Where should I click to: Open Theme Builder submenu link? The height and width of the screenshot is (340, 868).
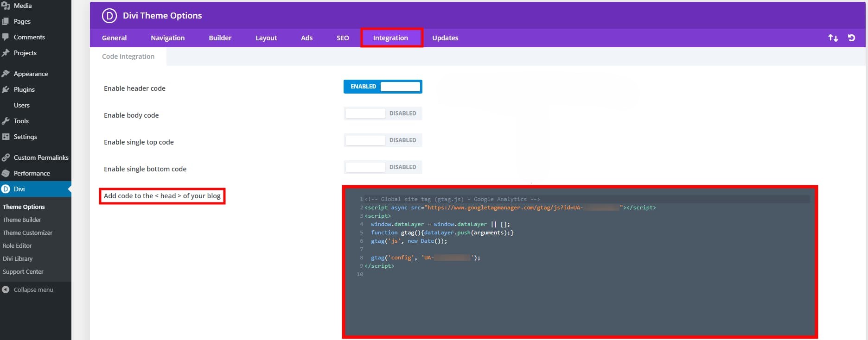point(22,220)
